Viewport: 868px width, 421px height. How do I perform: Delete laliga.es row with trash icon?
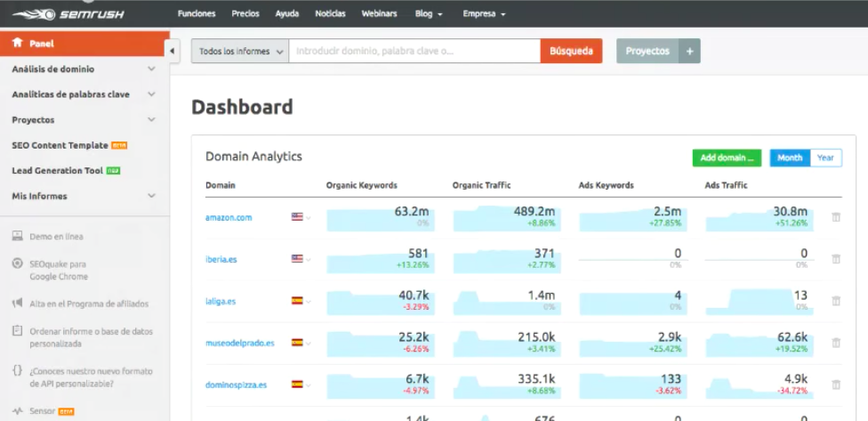tap(836, 301)
